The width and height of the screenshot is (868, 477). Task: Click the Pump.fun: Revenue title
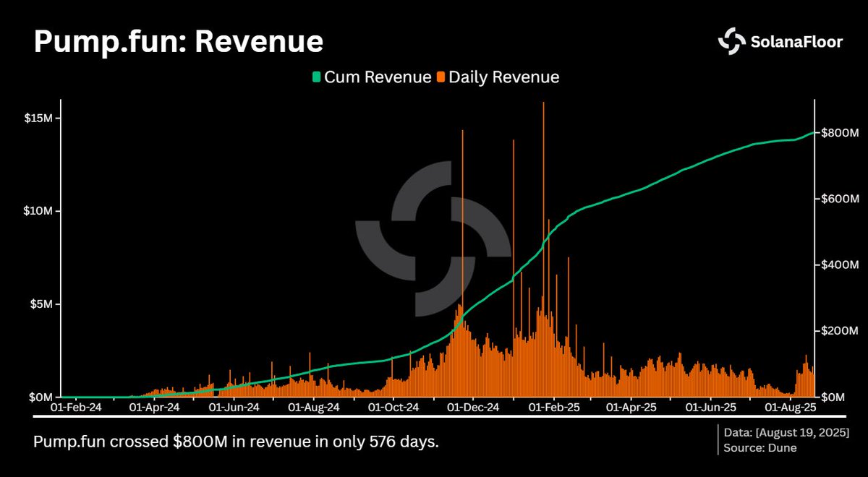point(179,42)
